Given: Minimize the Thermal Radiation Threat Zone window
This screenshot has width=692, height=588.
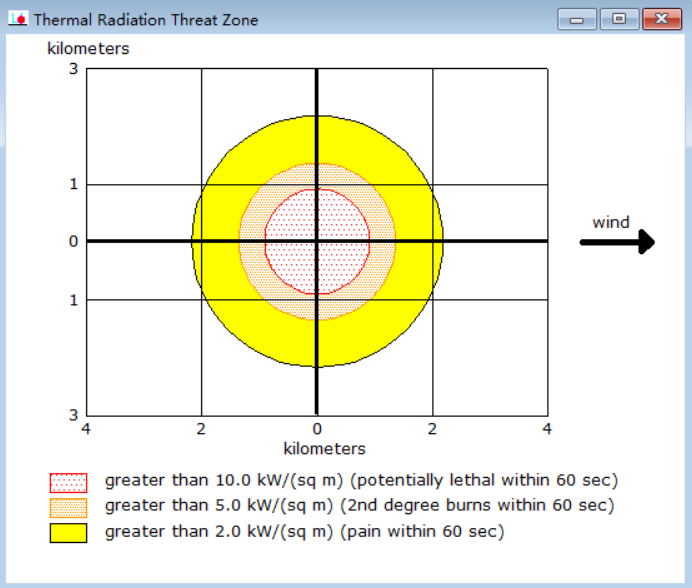Looking at the screenshot, I should coord(577,19).
